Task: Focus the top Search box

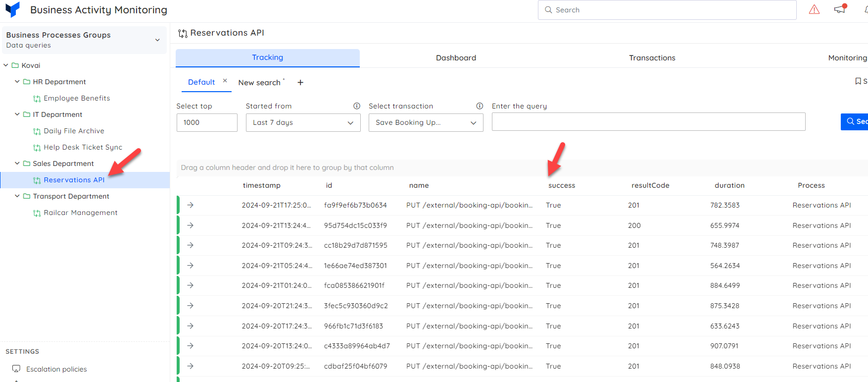Action: click(667, 10)
